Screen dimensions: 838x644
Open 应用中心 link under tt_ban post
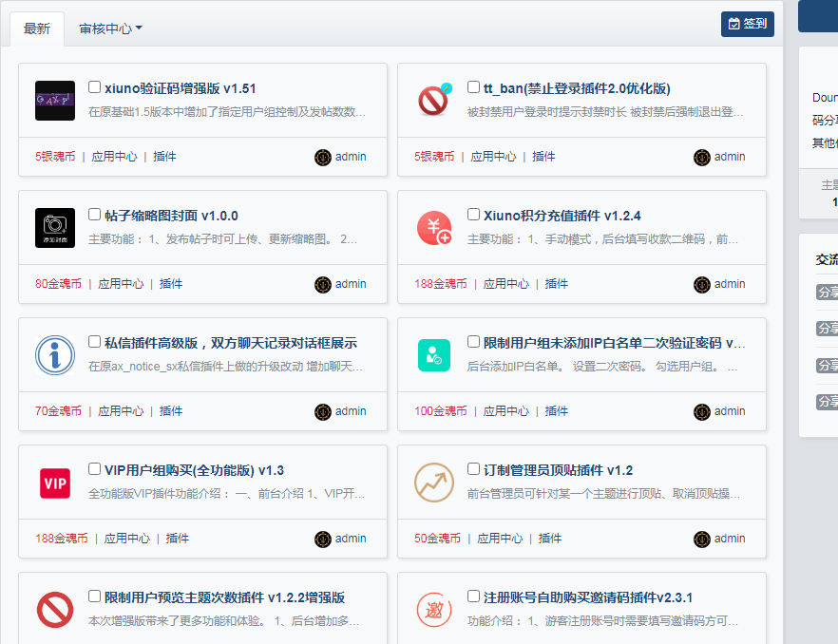coord(494,157)
